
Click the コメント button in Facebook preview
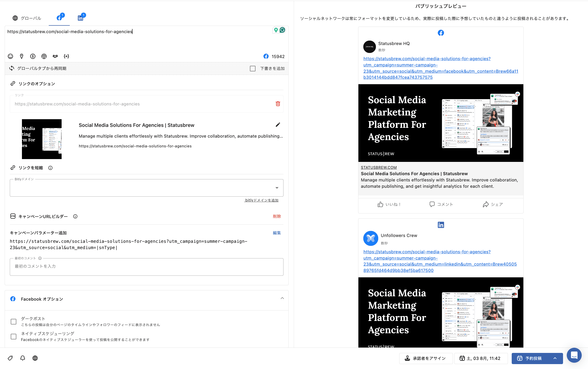441,205
